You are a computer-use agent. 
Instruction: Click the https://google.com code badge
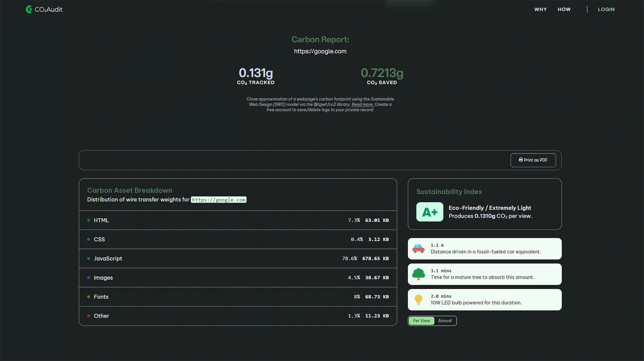pyautogui.click(x=219, y=200)
